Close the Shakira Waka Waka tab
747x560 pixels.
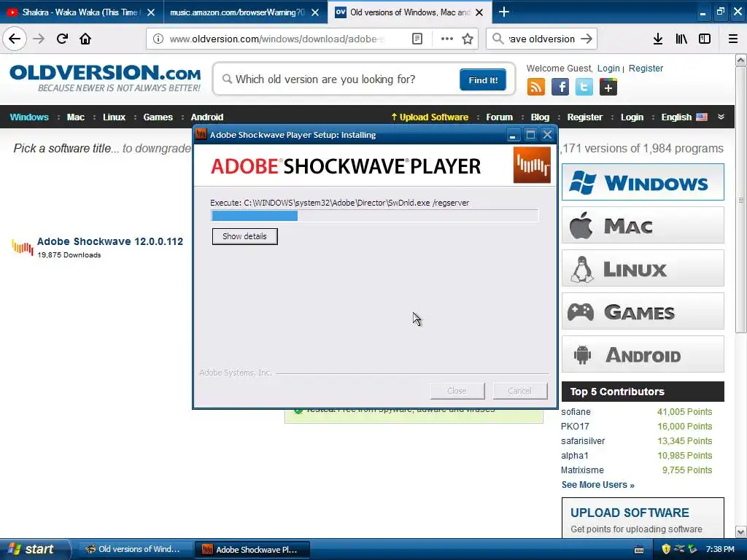click(x=150, y=12)
